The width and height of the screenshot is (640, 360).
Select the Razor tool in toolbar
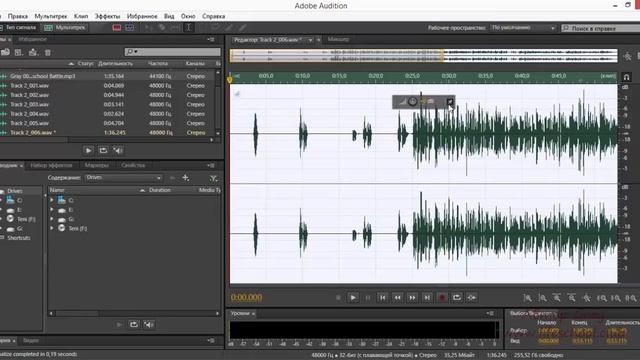pyautogui.click(x=162, y=28)
